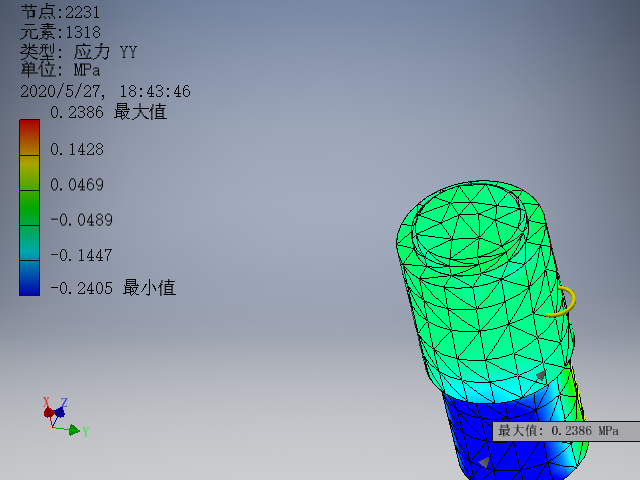Viewport: 640px width, 480px height.
Task: Click the green Y axis arrow of the triad
Action: [73, 430]
